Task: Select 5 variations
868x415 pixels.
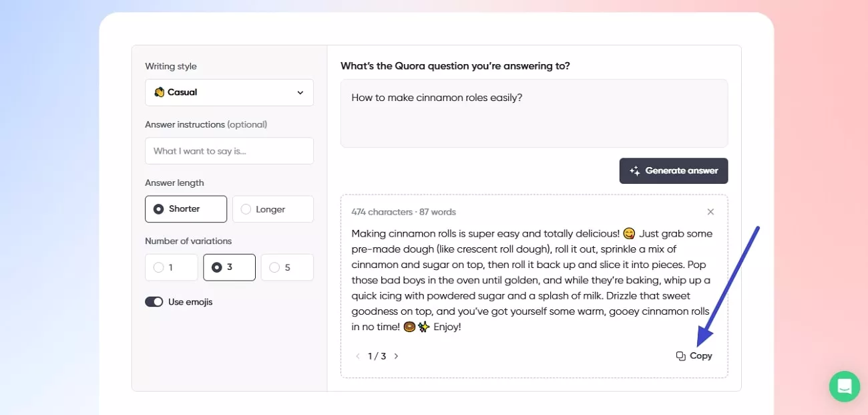Action: pos(287,267)
